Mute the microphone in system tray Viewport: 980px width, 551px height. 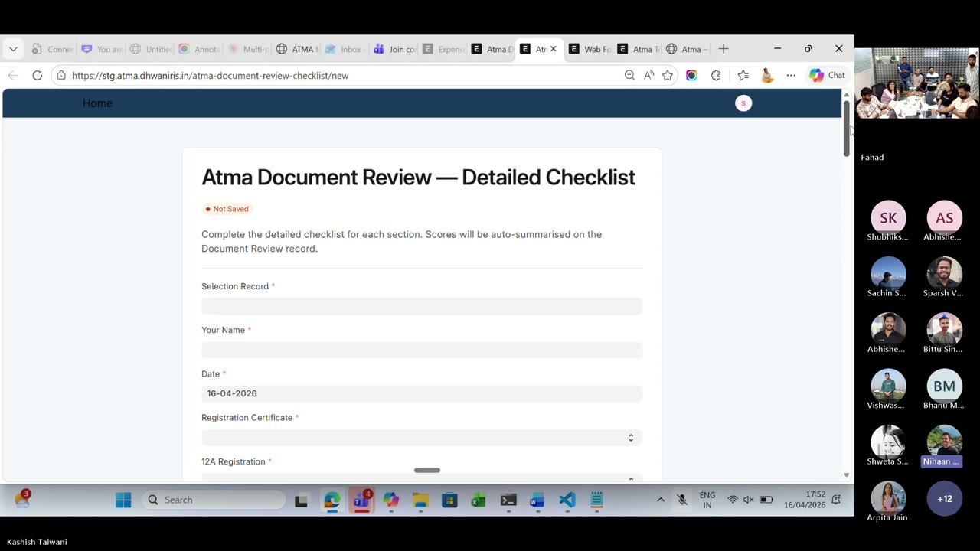[681, 500]
